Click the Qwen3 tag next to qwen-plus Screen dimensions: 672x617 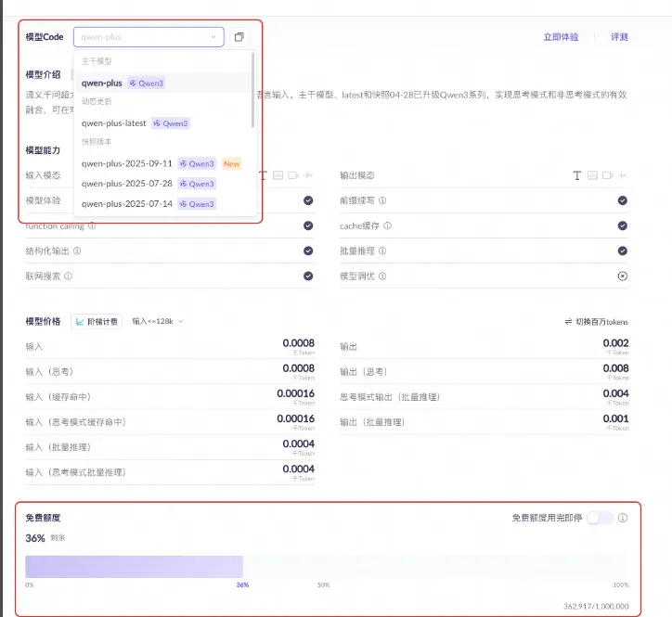point(147,84)
